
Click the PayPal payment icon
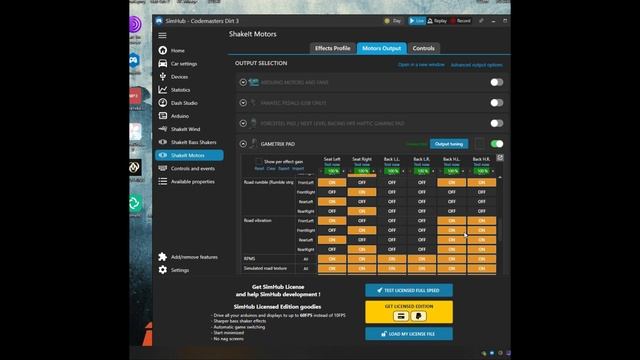(x=418, y=316)
